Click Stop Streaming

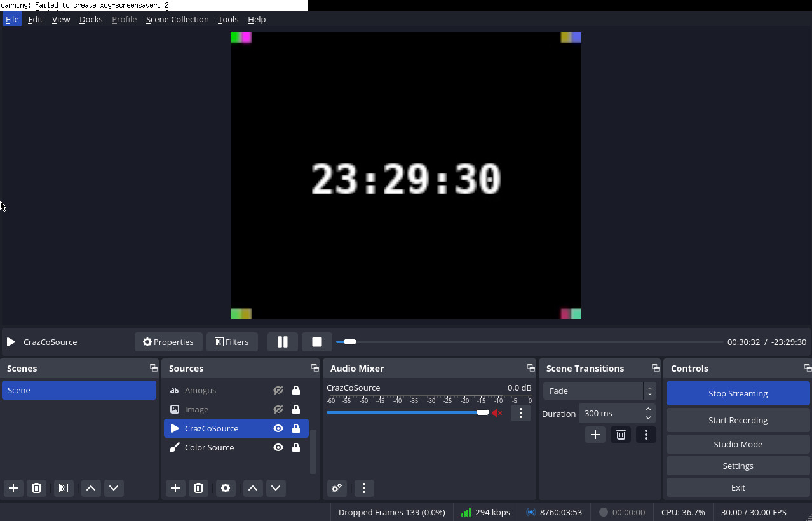tap(738, 393)
